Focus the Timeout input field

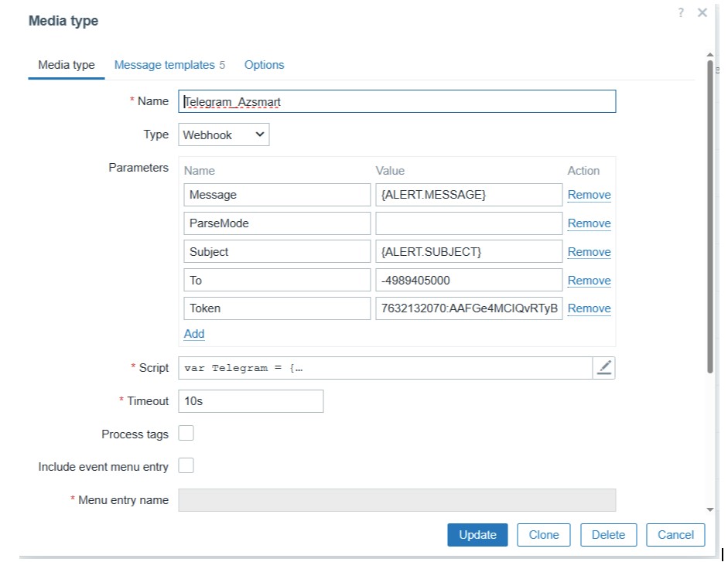(x=251, y=401)
